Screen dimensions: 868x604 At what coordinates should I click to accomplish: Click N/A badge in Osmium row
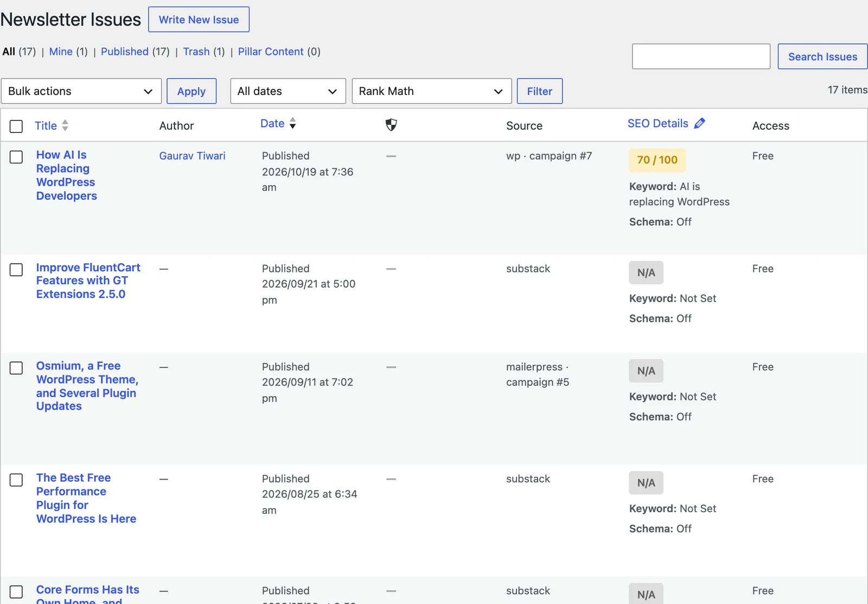646,371
